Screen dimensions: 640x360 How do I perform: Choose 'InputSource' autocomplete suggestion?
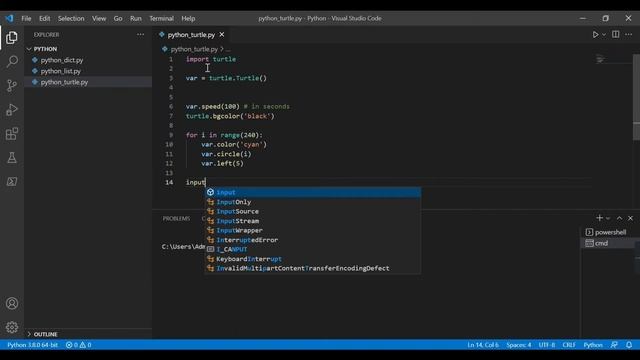(313, 211)
